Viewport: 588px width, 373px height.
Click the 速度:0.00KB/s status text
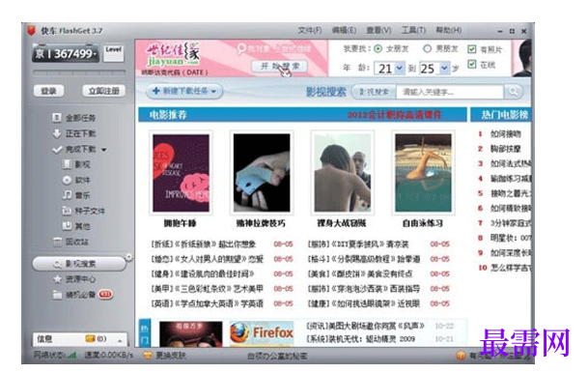point(109,355)
